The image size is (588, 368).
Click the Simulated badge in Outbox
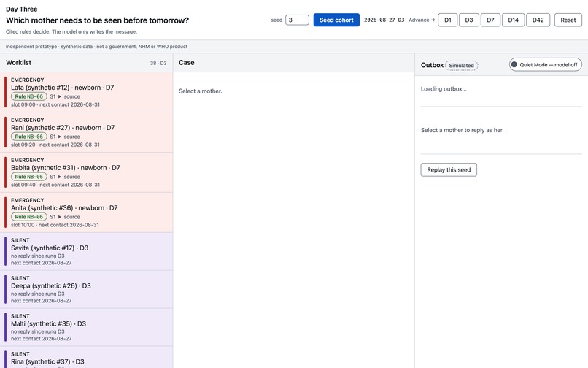tap(461, 65)
